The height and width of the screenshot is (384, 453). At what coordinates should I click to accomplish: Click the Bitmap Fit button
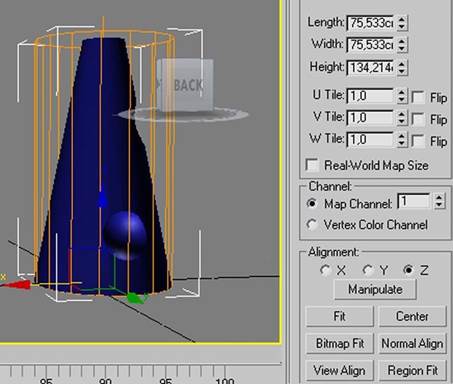coord(339,343)
